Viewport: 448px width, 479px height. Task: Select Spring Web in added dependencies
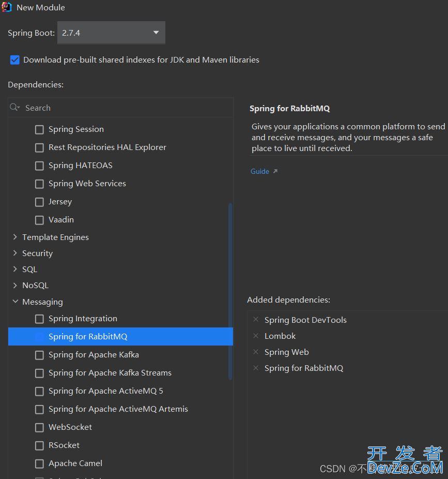coord(287,352)
